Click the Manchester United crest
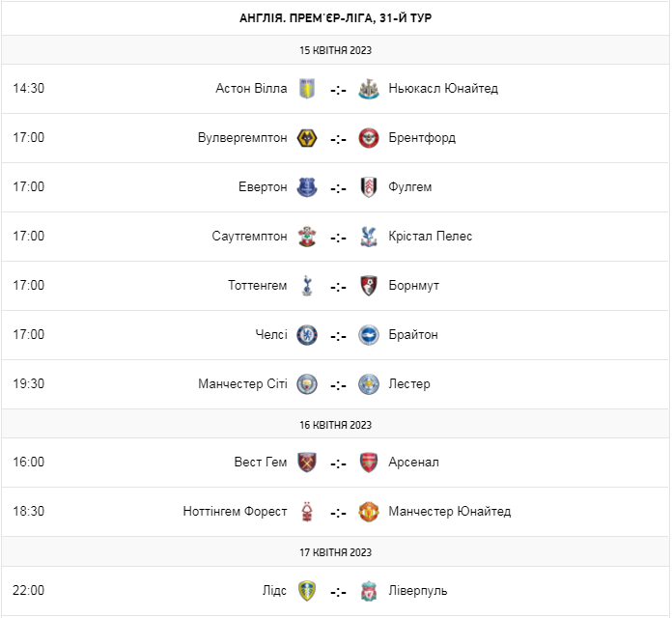Image resolution: width=672 pixels, height=618 pixels. 368,512
